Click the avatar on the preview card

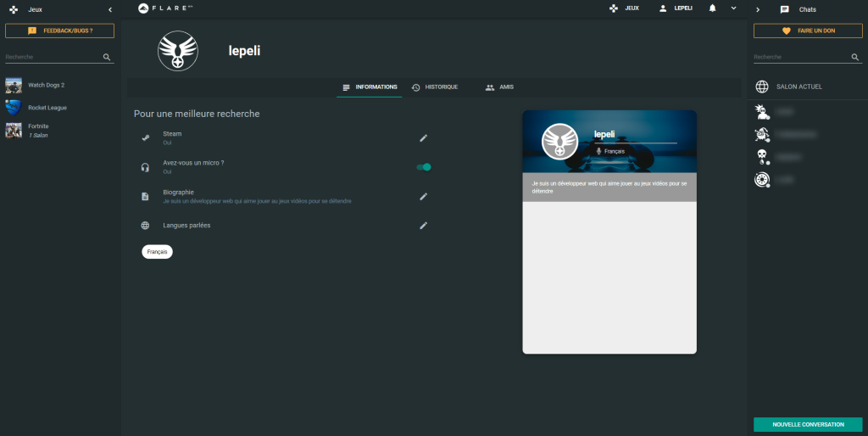559,142
